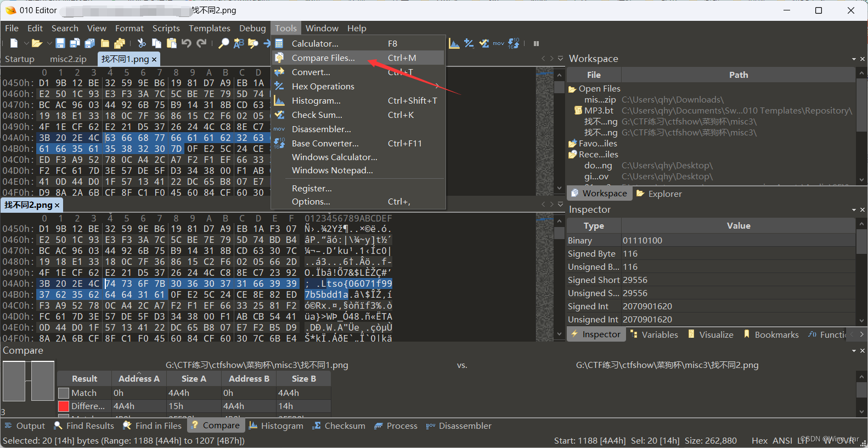Switch to the Variables tab
The height and width of the screenshot is (448, 868).
[x=654, y=334]
